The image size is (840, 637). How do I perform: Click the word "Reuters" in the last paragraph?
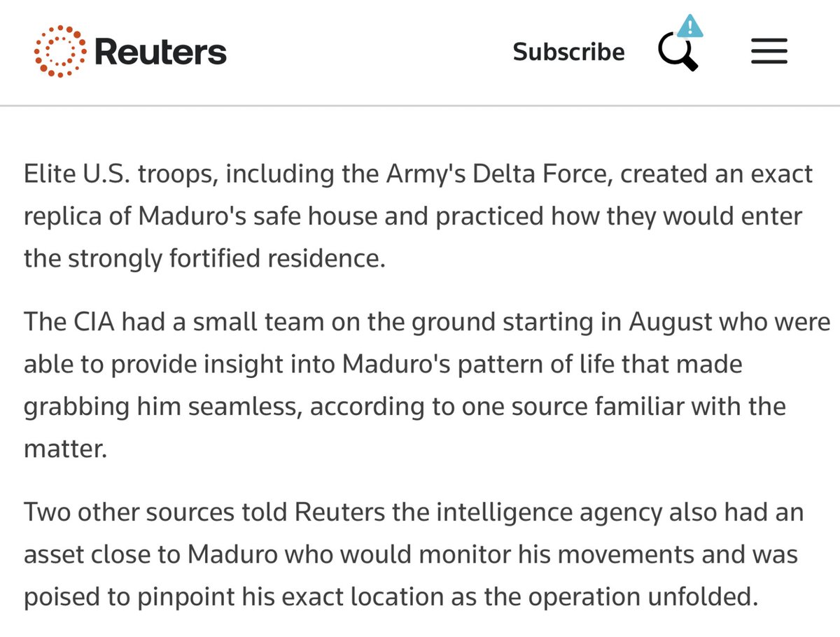pos(339,512)
